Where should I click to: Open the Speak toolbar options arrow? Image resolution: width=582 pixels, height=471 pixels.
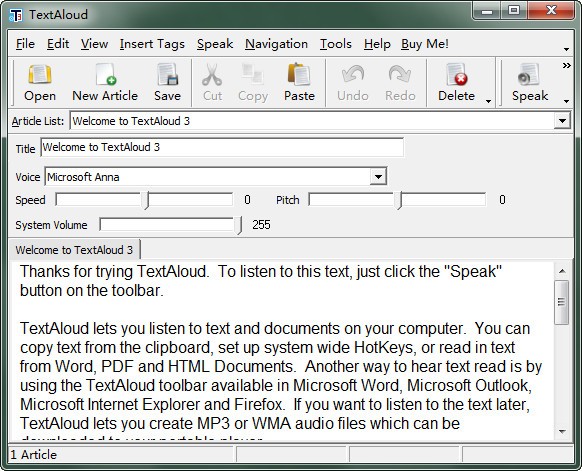[x=566, y=101]
